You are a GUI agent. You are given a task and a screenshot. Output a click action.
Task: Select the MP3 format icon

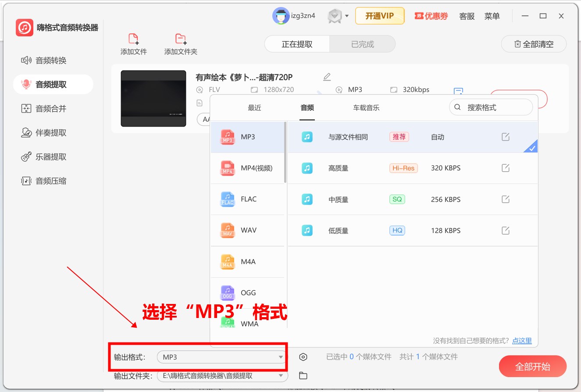pos(228,137)
